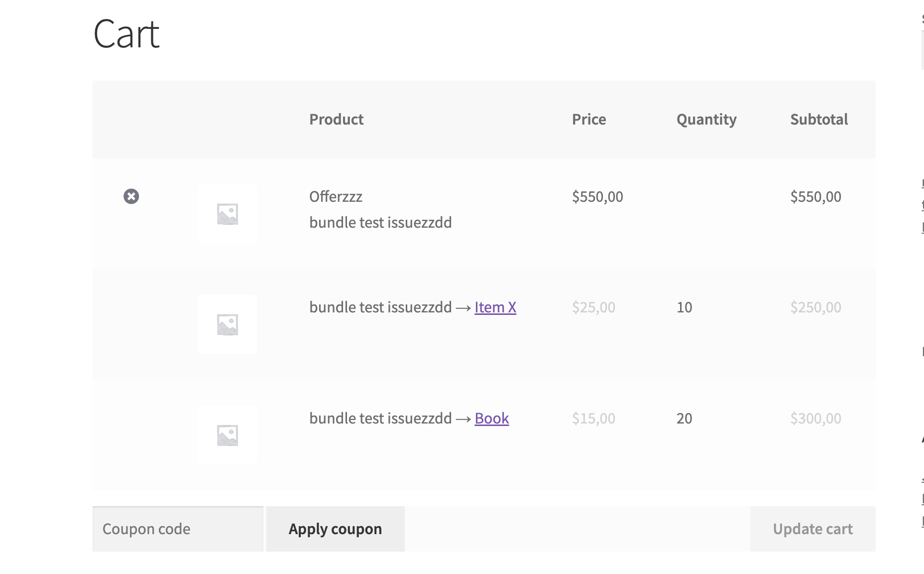Click the $25,00 price for Item X

tap(593, 307)
